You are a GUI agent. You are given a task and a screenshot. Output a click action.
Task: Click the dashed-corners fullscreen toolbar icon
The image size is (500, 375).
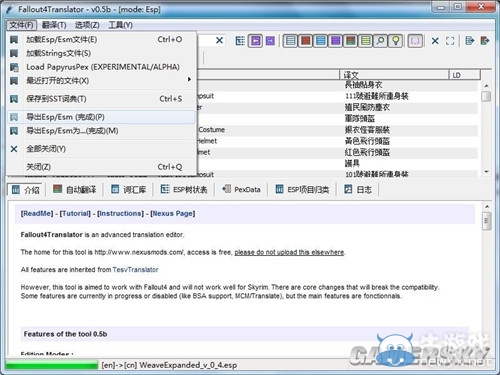tap(450, 41)
